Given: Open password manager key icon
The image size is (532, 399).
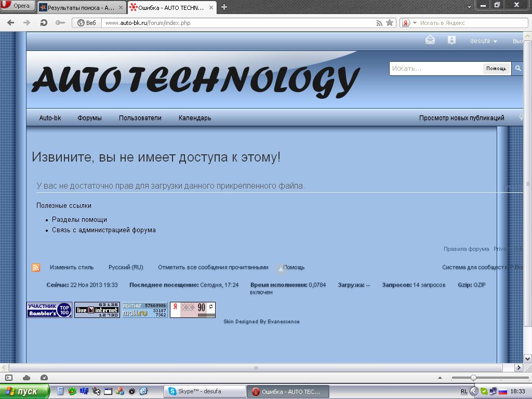Looking at the screenshot, I should (60, 23).
